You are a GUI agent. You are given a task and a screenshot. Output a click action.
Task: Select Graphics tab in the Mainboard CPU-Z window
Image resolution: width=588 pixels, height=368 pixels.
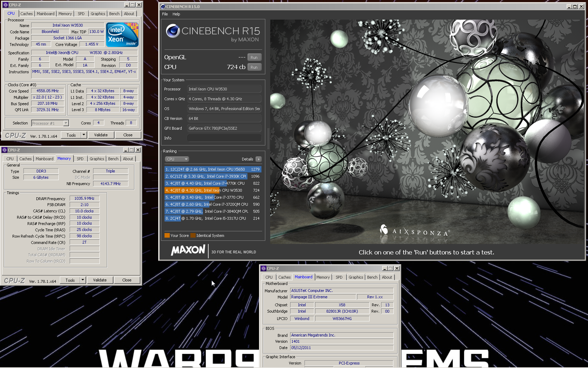coord(356,277)
